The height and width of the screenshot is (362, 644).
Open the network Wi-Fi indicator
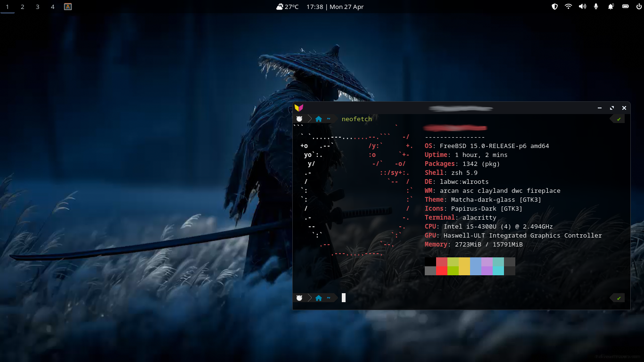(569, 7)
